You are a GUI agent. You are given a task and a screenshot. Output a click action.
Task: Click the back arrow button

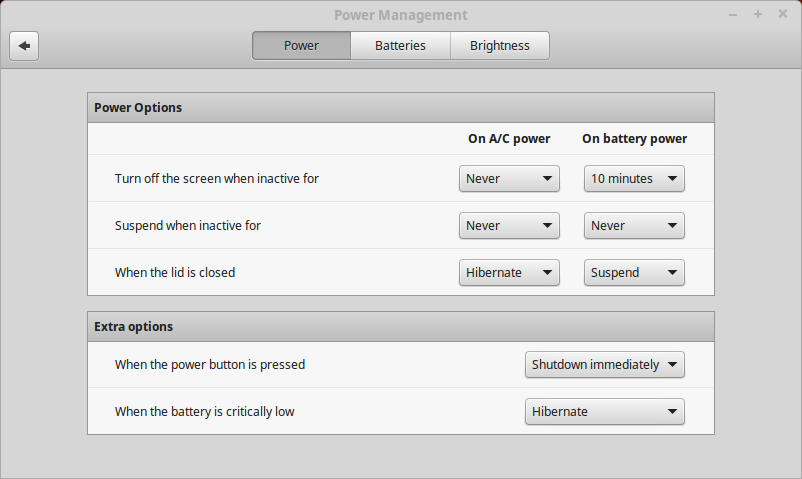point(24,46)
